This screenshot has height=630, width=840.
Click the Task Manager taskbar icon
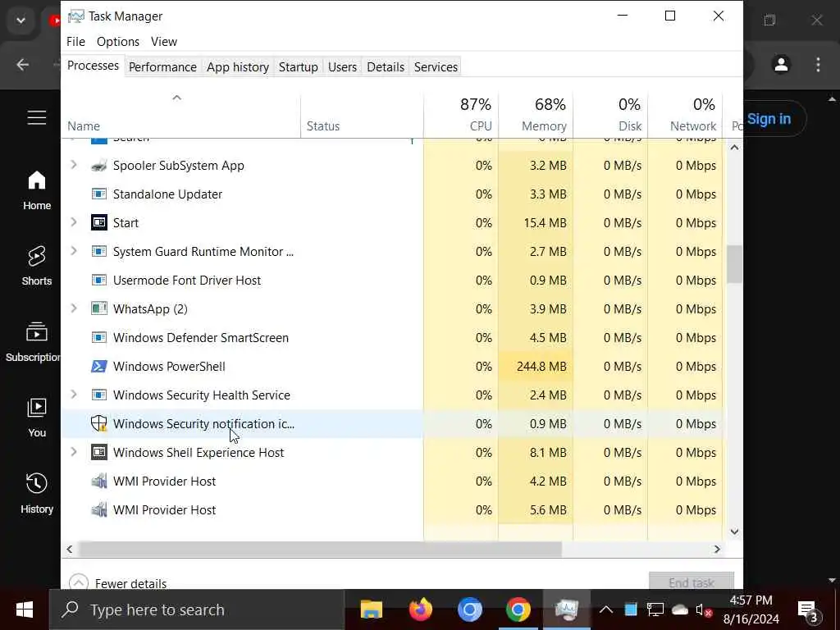pyautogui.click(x=567, y=609)
